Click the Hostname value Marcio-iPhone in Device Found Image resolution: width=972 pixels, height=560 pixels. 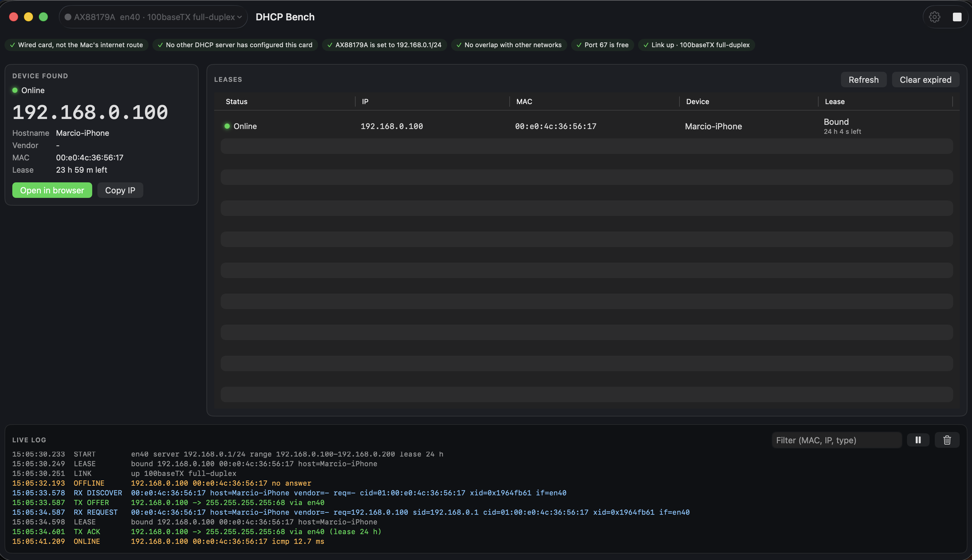click(x=82, y=133)
